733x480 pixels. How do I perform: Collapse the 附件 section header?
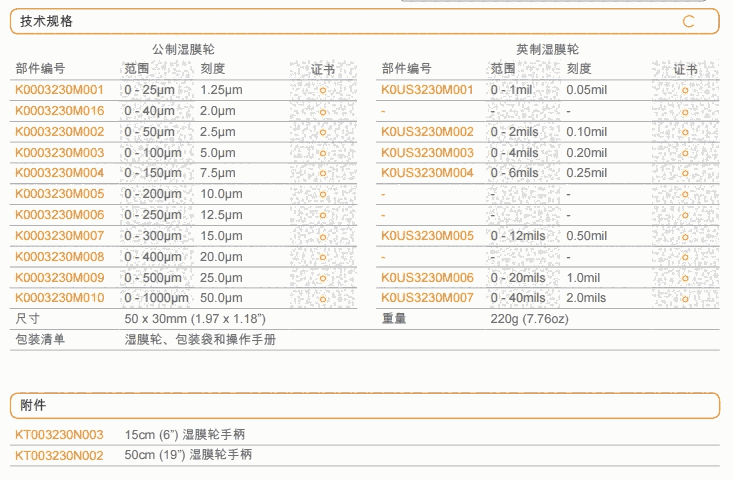point(33,405)
